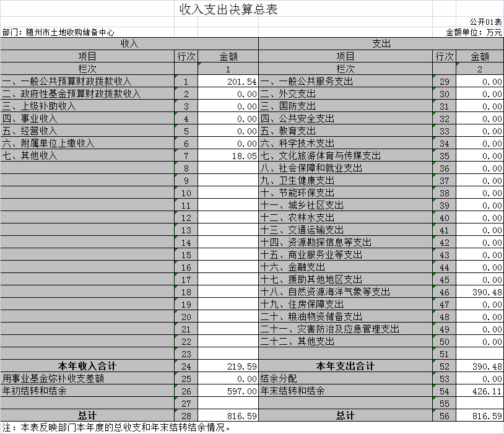Click the 资源勘探信息等支出 cell

(x=345, y=243)
